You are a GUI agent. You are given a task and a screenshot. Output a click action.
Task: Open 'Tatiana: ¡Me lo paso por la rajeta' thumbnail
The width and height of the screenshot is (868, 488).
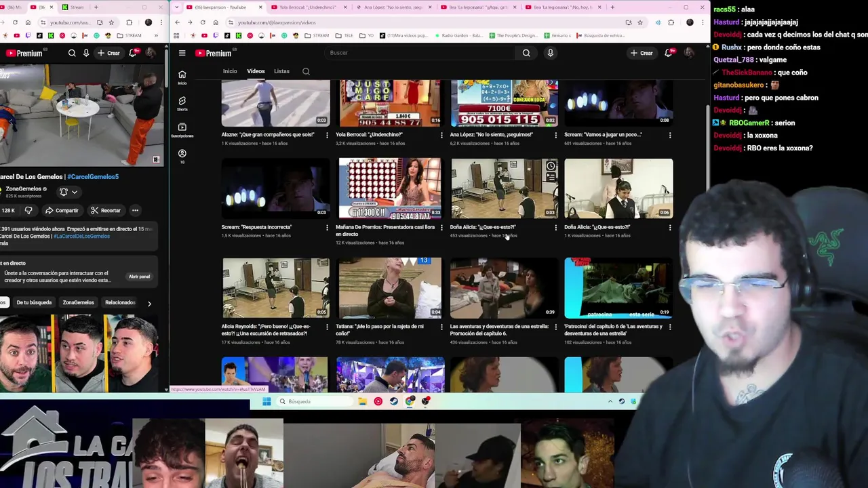390,287
